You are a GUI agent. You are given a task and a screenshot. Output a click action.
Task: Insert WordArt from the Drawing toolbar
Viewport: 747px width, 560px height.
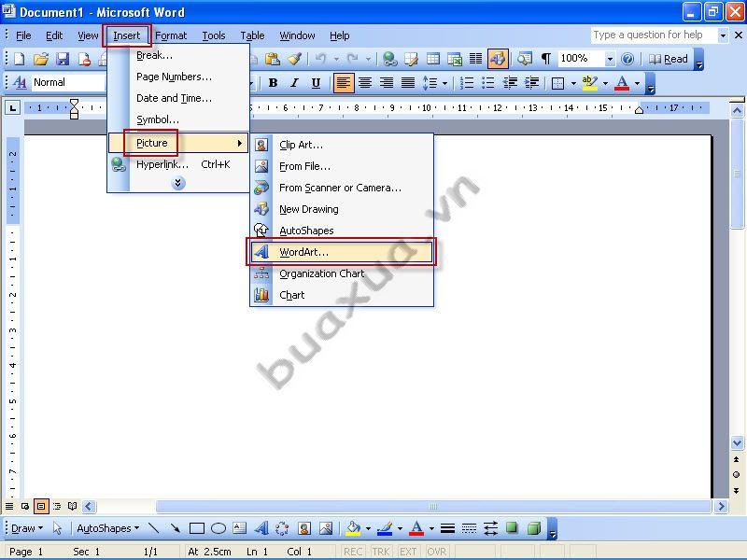261,527
